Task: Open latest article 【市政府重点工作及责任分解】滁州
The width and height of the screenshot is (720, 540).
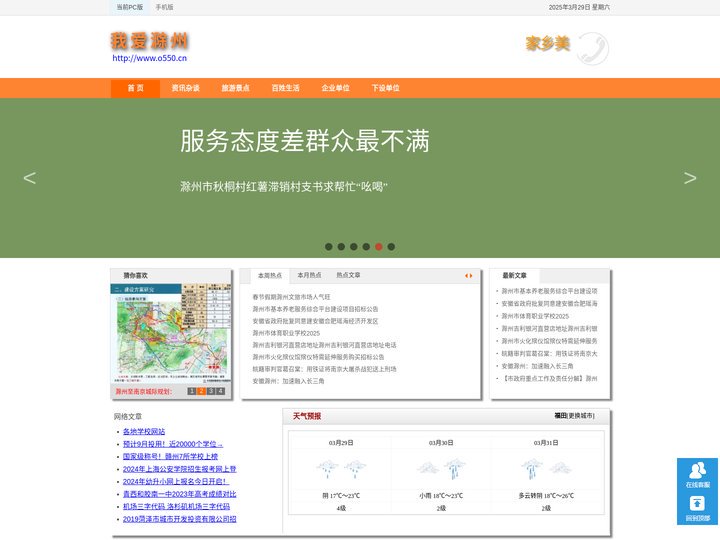Action: pyautogui.click(x=549, y=379)
